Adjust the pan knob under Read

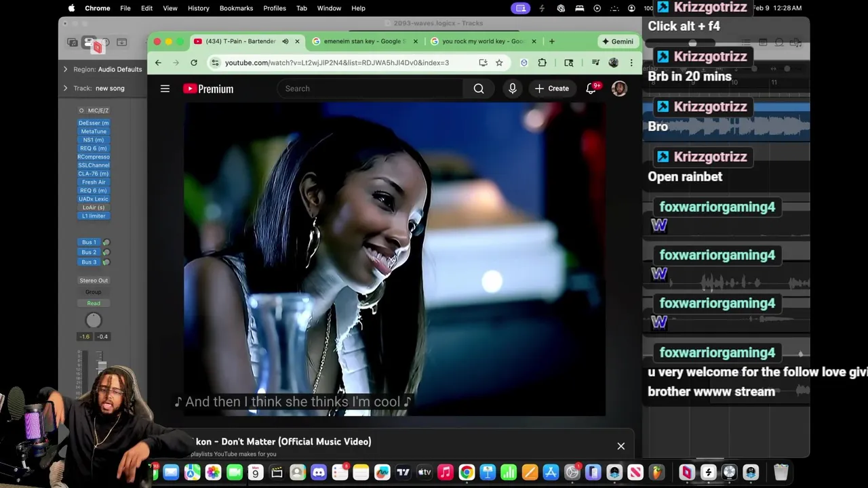coord(94,321)
